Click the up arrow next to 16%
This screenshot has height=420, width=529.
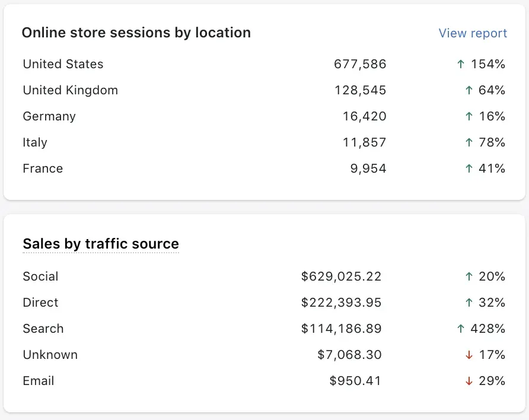tap(469, 116)
